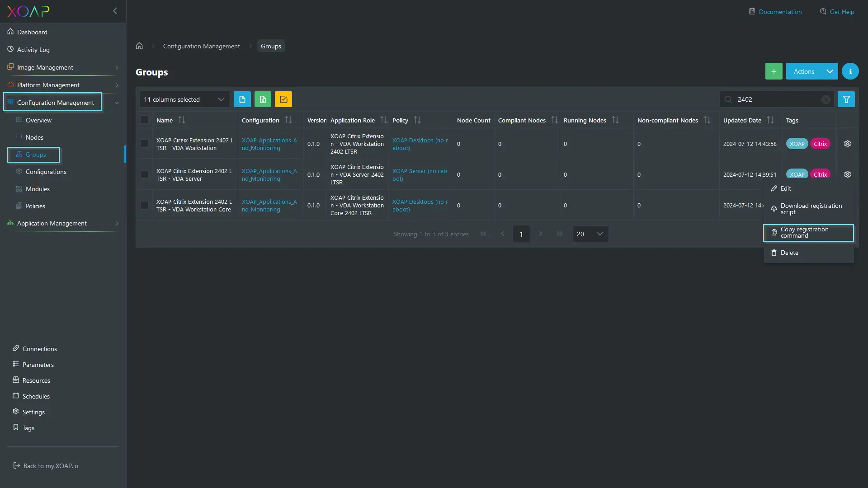868x488 pixels.
Task: Expand the Platform Management section
Action: [63, 85]
